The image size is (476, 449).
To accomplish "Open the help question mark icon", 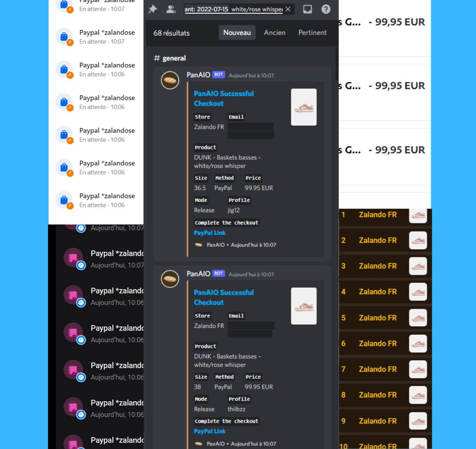I will (326, 9).
